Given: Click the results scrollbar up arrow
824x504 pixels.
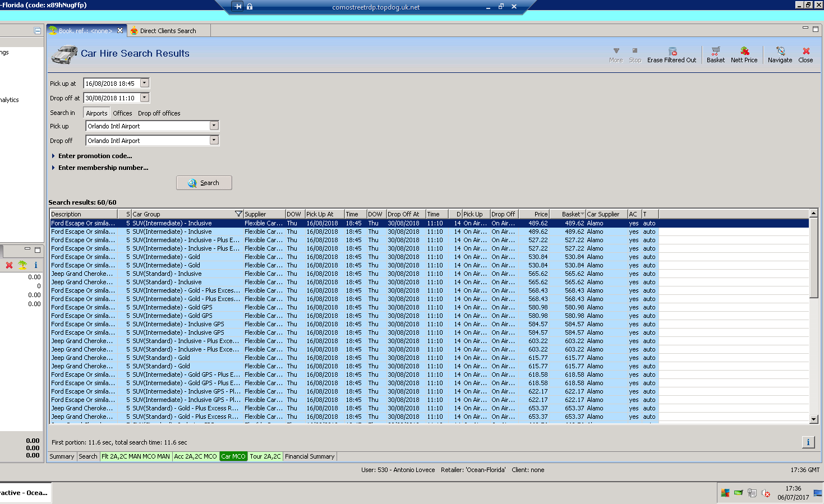Looking at the screenshot, I should tap(813, 214).
